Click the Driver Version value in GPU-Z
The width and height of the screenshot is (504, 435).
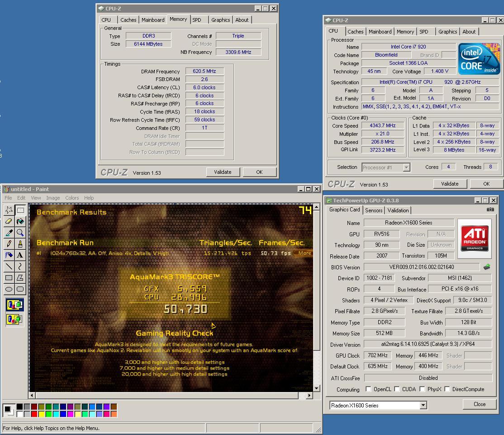pyautogui.click(x=428, y=344)
